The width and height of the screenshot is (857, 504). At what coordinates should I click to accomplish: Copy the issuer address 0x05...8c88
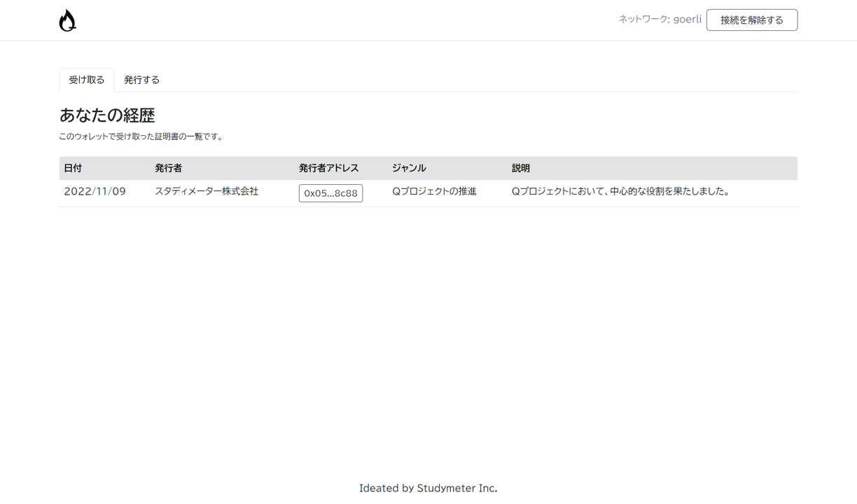(330, 193)
